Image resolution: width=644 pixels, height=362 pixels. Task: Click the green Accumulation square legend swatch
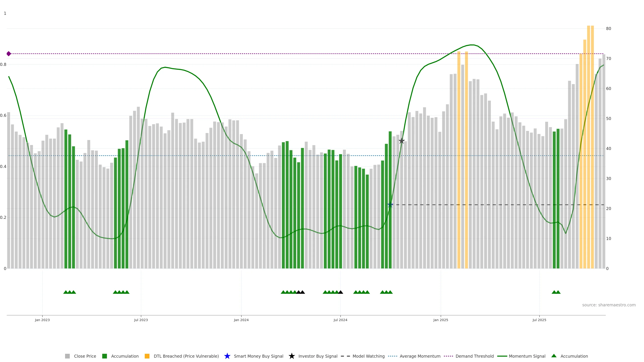point(104,356)
